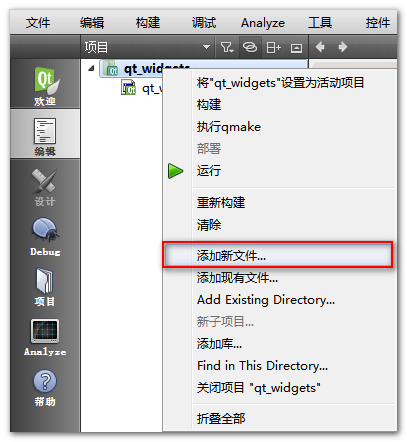Toggle synchronize with editor link icon
The width and height of the screenshot is (407, 442).
point(250,47)
